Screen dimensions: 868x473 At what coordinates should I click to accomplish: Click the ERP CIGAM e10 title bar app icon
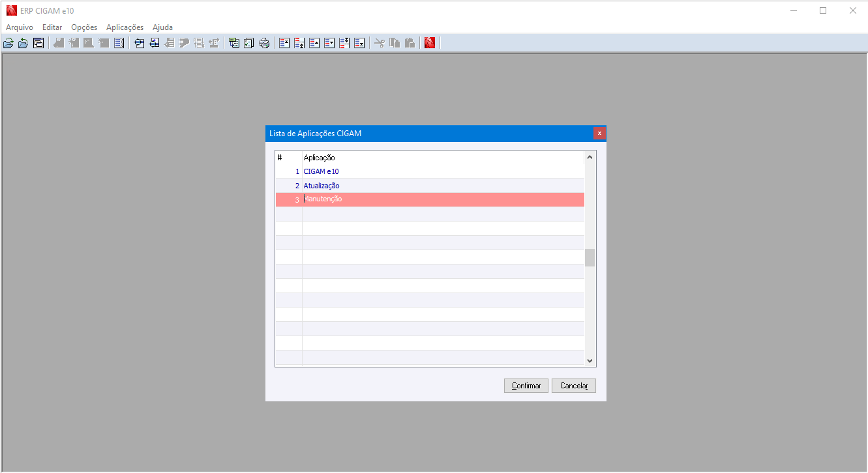[x=11, y=10]
